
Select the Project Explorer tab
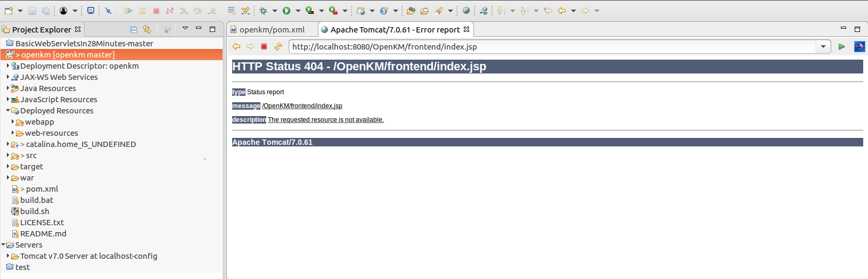coord(42,30)
